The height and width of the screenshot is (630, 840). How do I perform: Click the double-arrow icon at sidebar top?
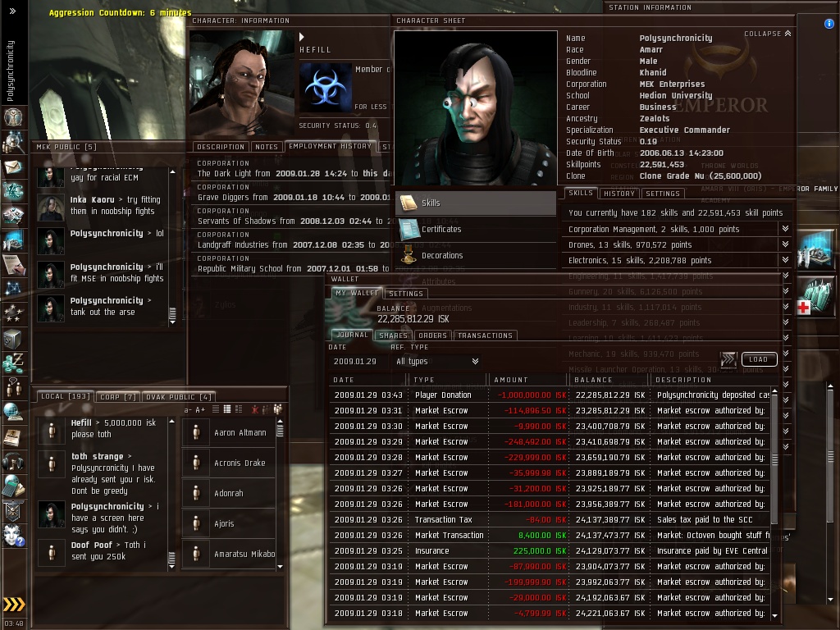(x=12, y=11)
